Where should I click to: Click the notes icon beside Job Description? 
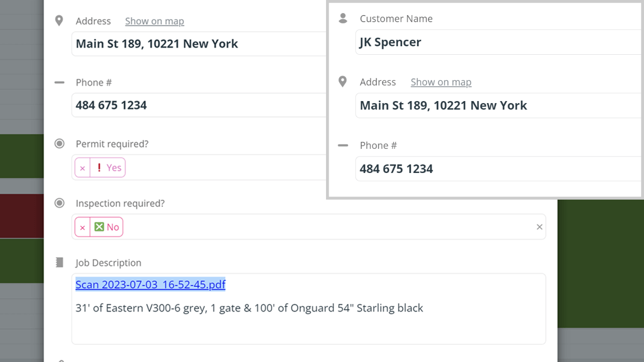click(59, 262)
